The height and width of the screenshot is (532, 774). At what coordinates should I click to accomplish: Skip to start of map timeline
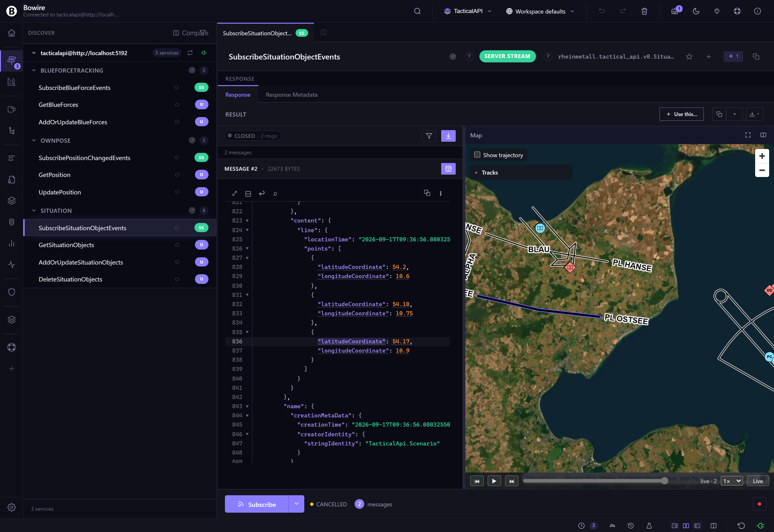click(x=477, y=481)
